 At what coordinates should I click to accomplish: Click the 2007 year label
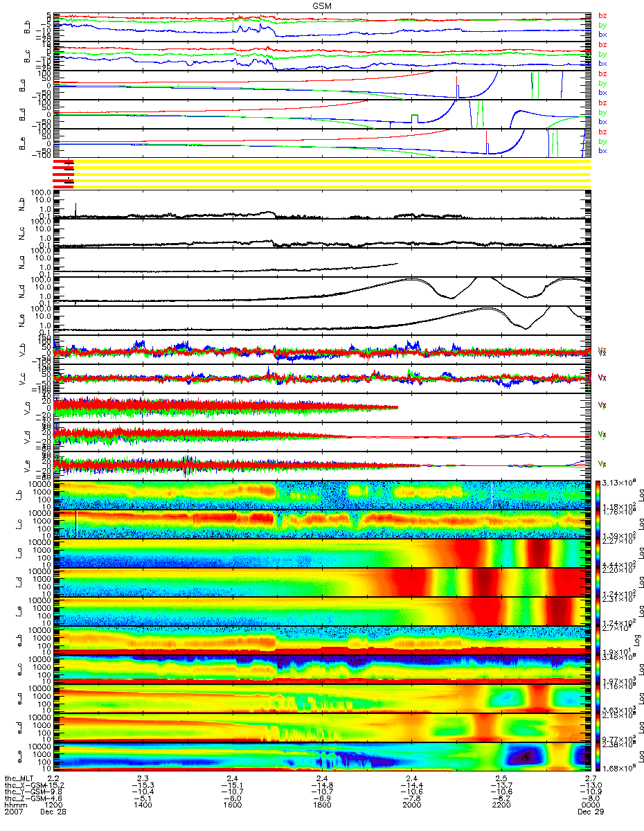pos(12,812)
